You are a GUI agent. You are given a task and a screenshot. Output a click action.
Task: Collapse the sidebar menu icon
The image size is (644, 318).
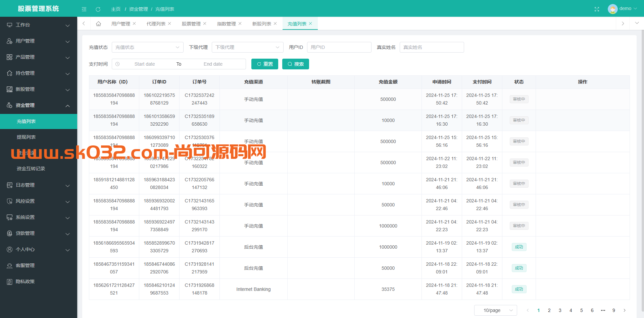(x=84, y=9)
